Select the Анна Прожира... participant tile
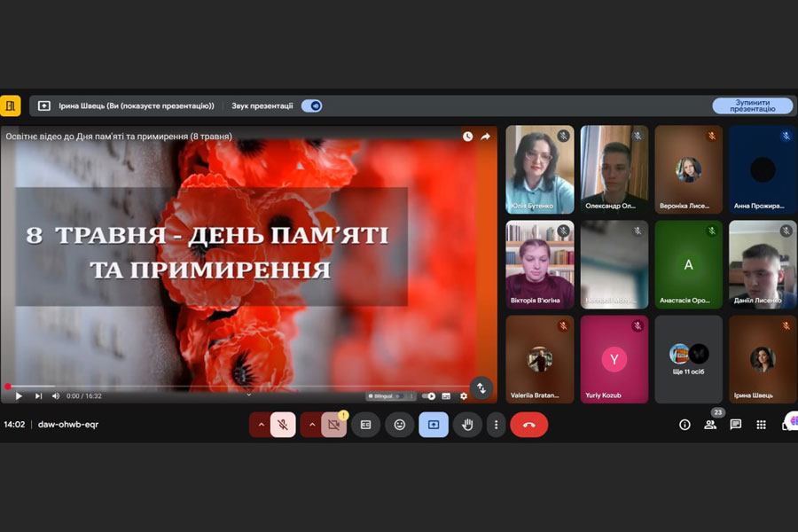The image size is (798, 532). pyautogui.click(x=763, y=169)
